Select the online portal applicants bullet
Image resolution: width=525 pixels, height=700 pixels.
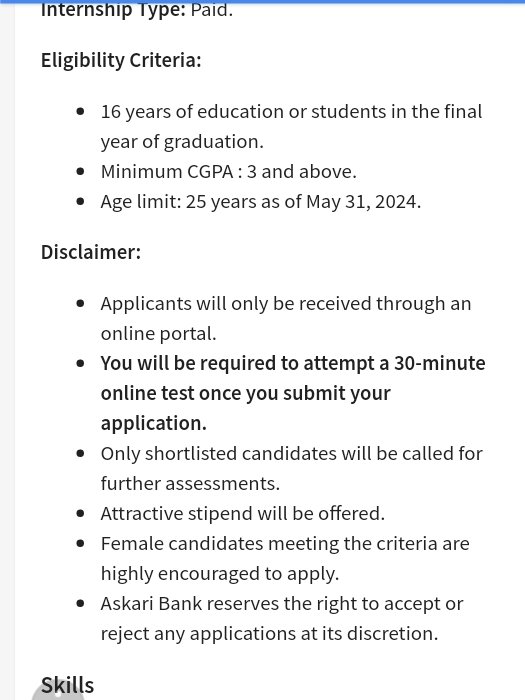(286, 318)
